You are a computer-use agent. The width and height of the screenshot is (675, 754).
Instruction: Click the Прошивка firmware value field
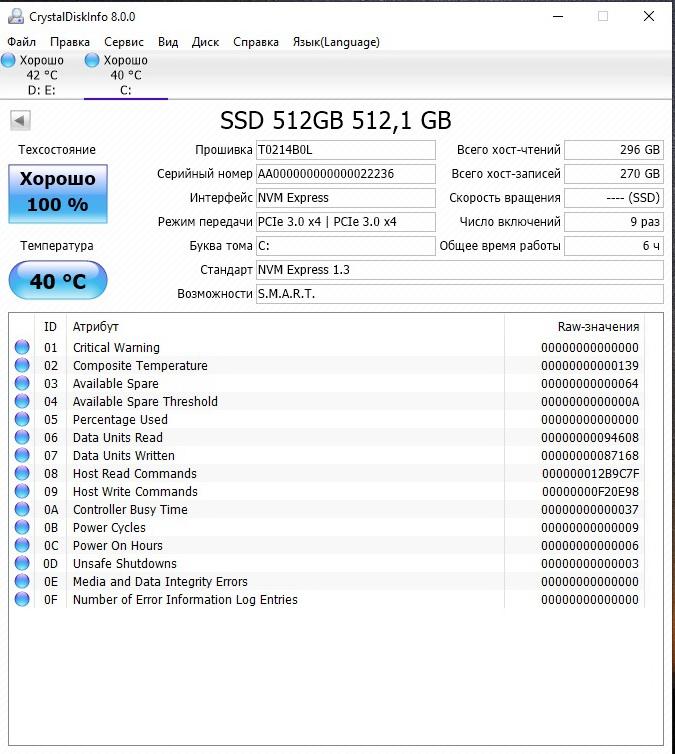[345, 150]
